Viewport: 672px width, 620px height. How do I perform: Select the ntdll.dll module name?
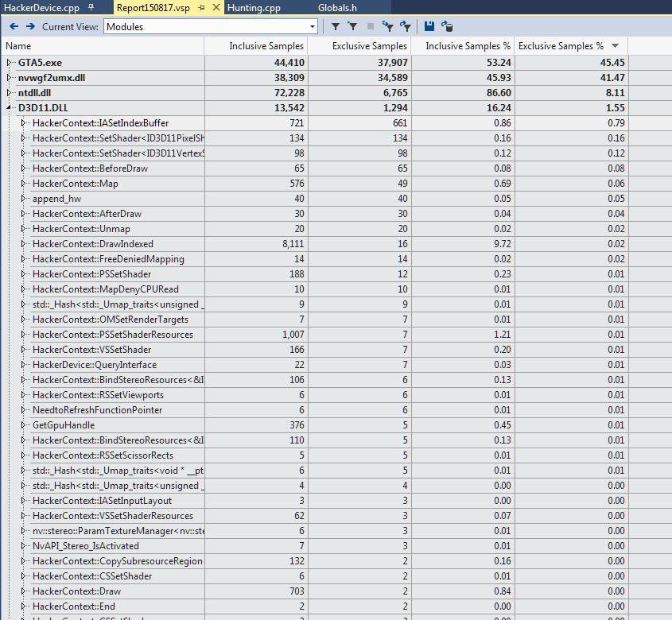click(x=34, y=92)
